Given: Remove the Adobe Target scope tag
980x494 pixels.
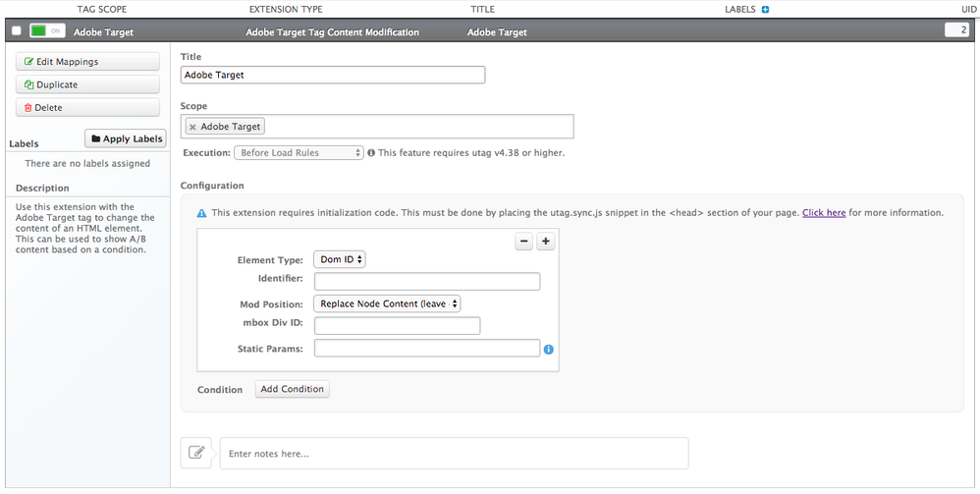Looking at the screenshot, I should (192, 127).
